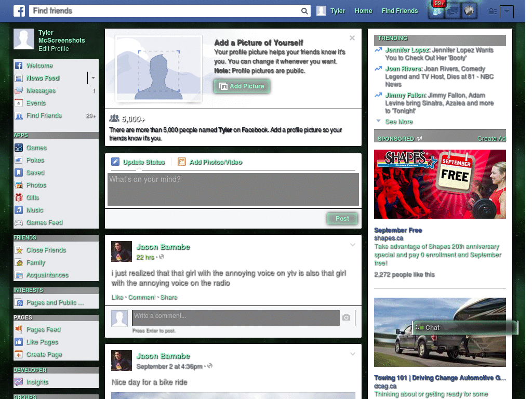The height and width of the screenshot is (399, 532).
Task: Click the Family house icon
Action: click(19, 262)
